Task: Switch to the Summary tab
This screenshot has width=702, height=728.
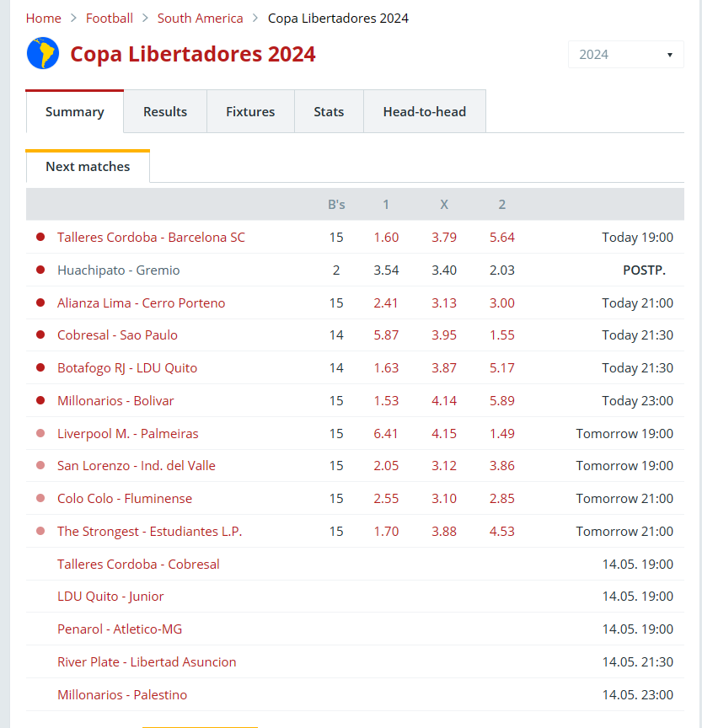Action: 75,111
